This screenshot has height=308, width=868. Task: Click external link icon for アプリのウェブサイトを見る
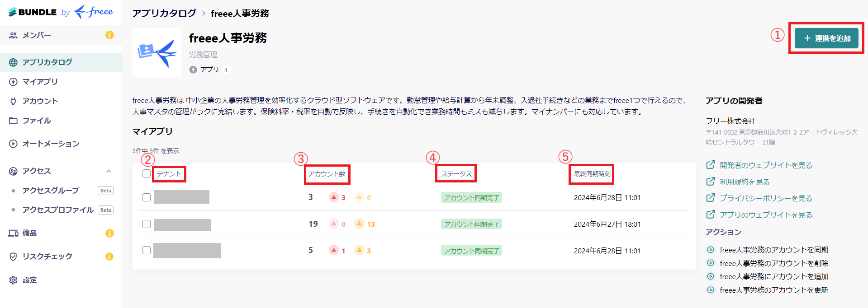pos(711,215)
